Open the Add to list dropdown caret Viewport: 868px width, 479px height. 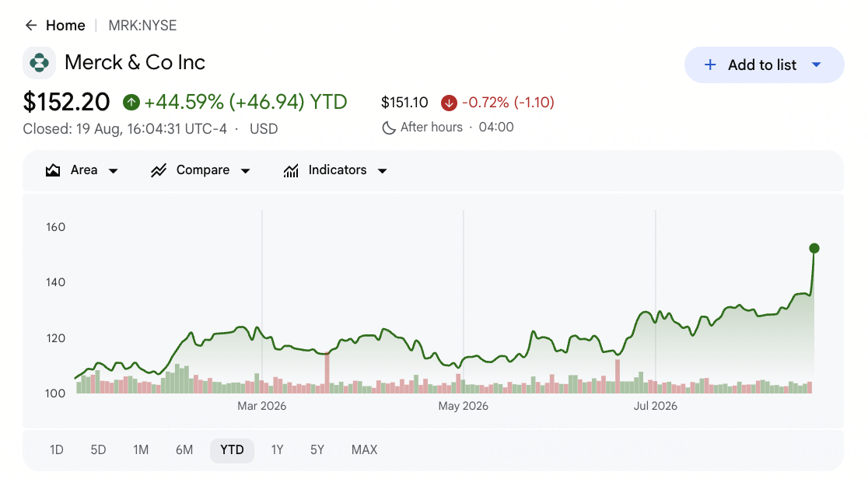816,65
